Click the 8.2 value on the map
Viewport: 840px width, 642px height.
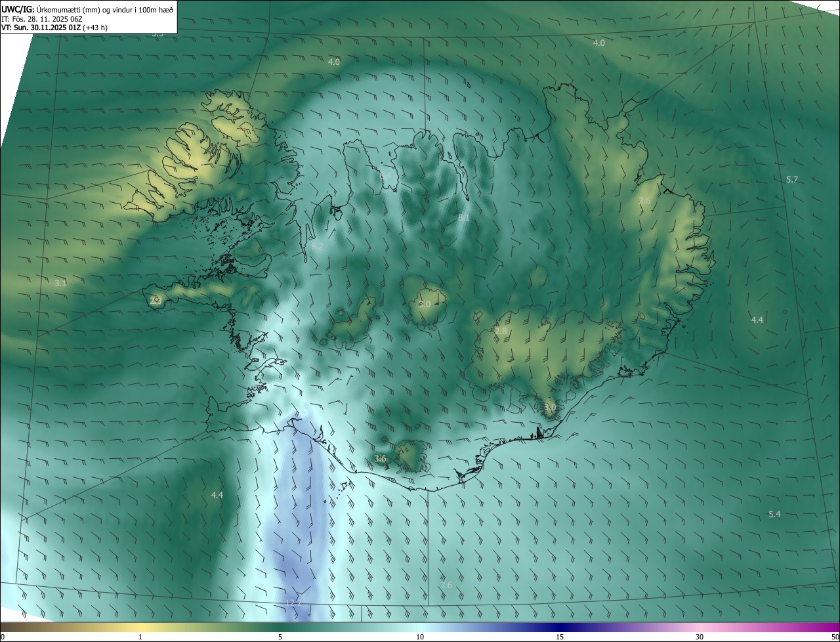coord(318,246)
